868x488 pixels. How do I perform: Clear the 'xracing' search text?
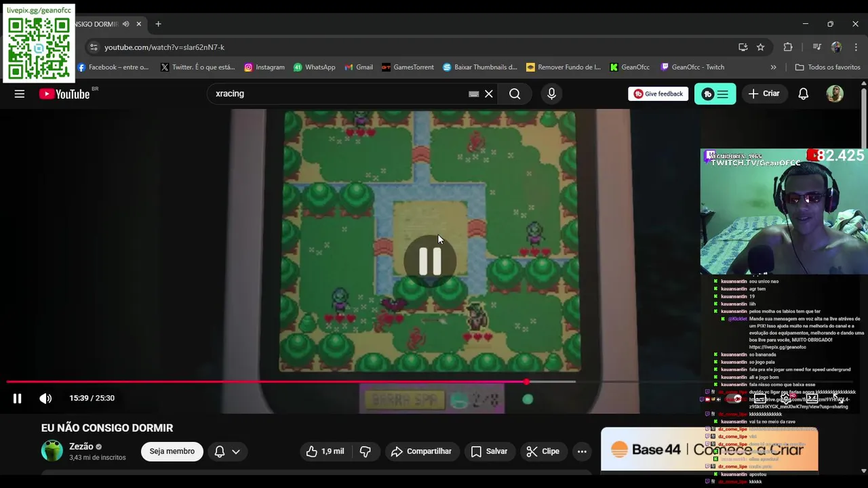click(488, 94)
